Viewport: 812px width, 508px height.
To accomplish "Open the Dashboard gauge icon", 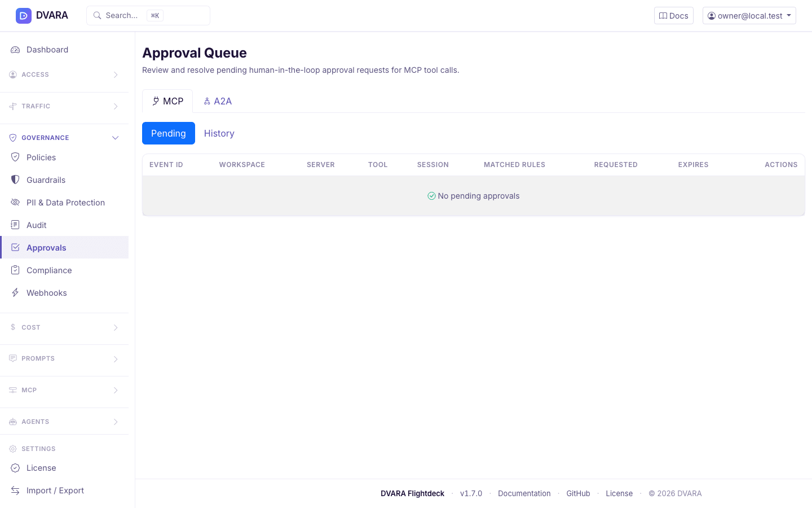I will tap(15, 50).
